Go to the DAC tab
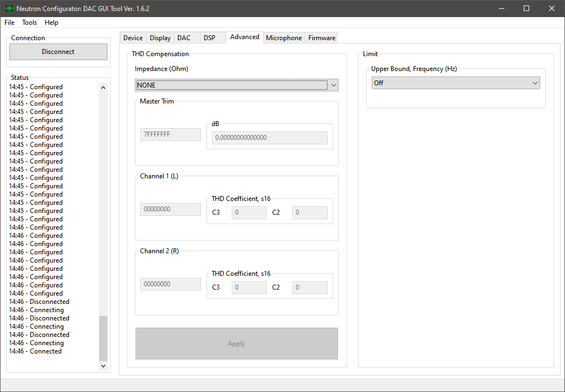Image resolution: width=565 pixels, height=392 pixels. (x=184, y=38)
